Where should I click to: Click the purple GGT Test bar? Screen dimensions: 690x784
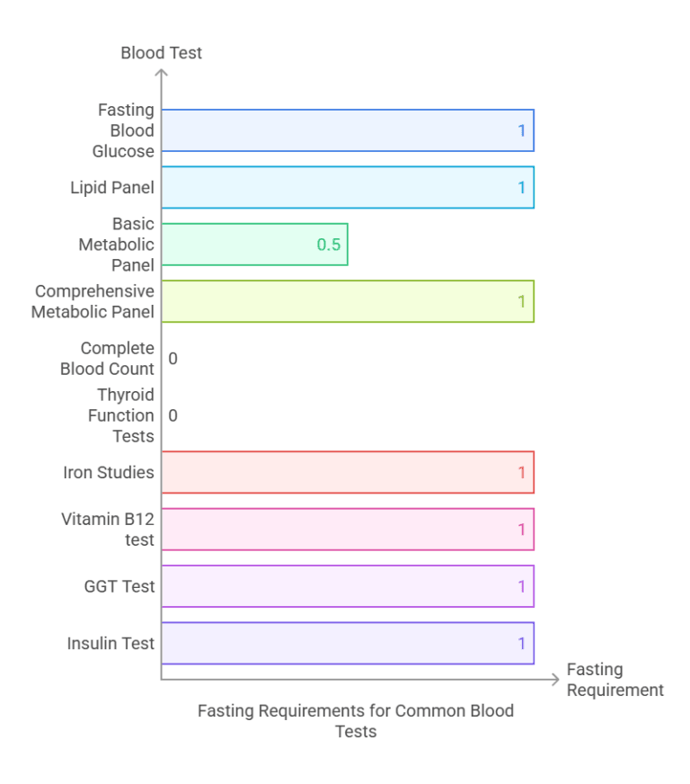click(347, 586)
